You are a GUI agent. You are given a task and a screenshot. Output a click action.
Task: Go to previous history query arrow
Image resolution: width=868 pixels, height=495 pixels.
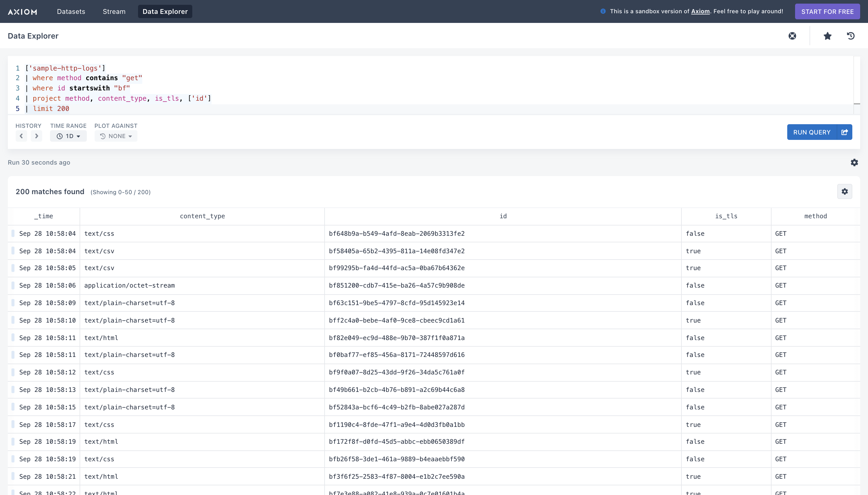(21, 136)
